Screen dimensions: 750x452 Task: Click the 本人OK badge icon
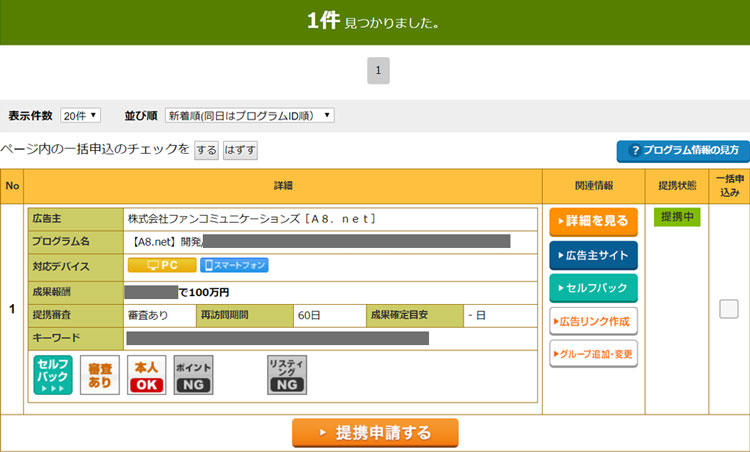coord(146,375)
